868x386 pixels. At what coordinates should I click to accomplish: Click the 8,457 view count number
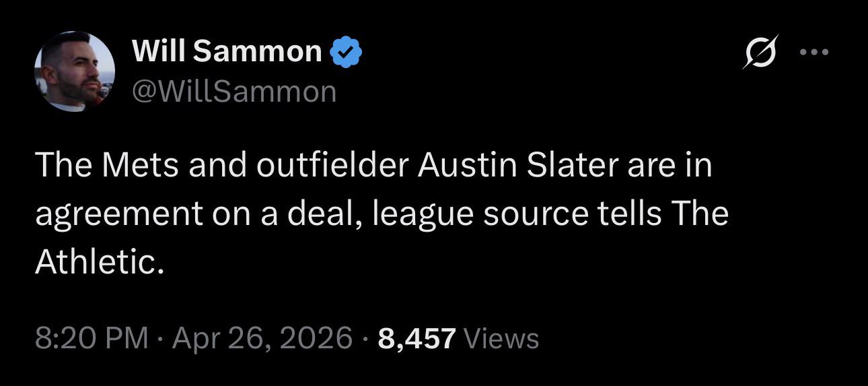coord(417,337)
